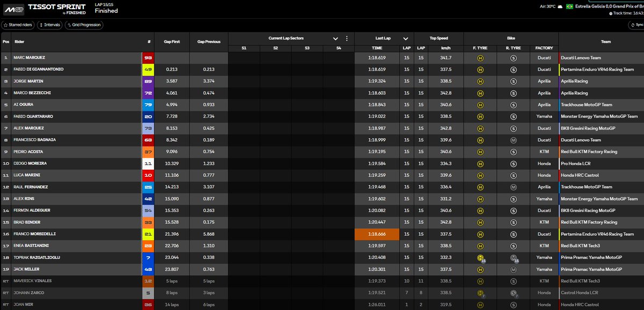Viewport: 644px width, 310px height.
Task: Click the Estrella Galicia Grand Prix event title
Action: [610, 6]
